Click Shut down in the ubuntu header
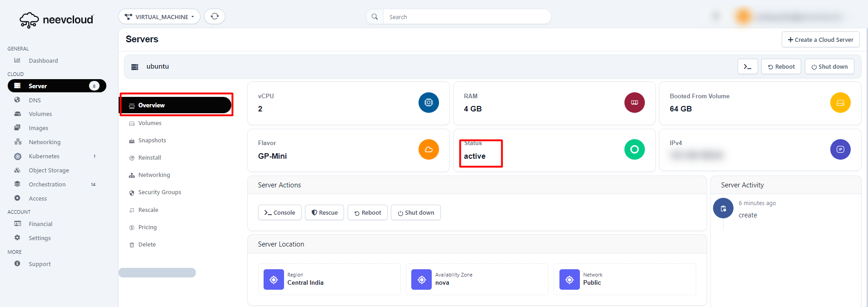This screenshot has height=307, width=868. [829, 67]
